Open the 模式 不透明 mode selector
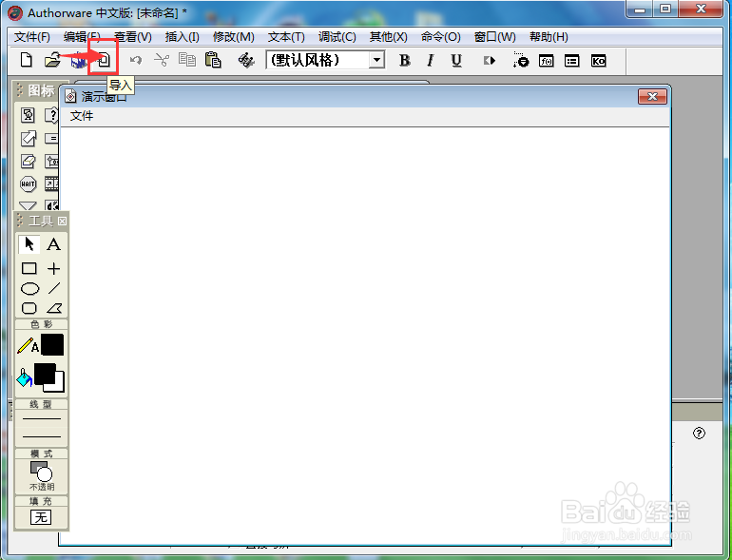This screenshot has height=560, width=732. coord(42,475)
